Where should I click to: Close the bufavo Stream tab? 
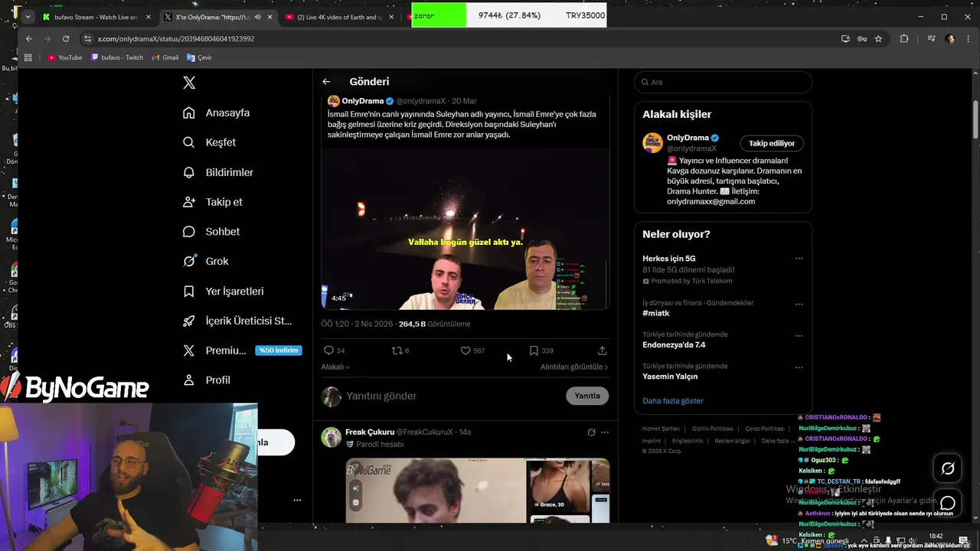pyautogui.click(x=149, y=17)
